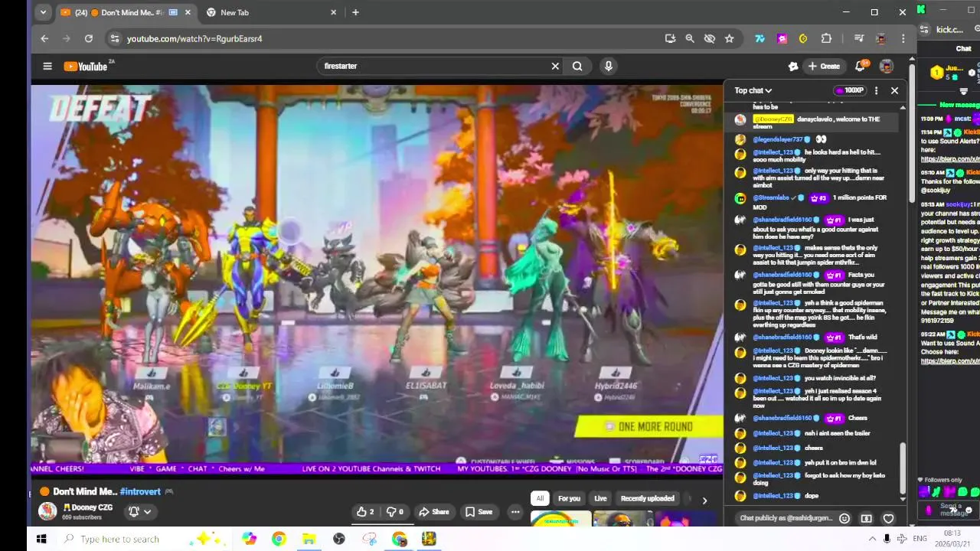Go back in the browser
The image size is (980, 551).
(44, 38)
